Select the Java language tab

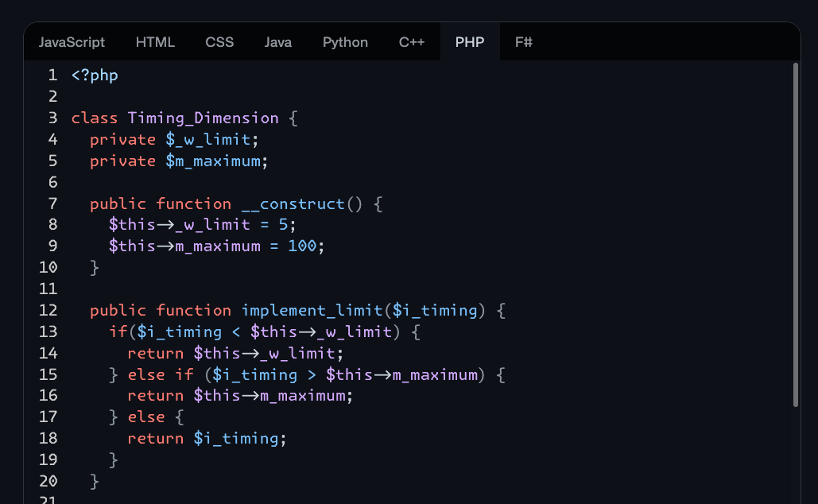[277, 42]
